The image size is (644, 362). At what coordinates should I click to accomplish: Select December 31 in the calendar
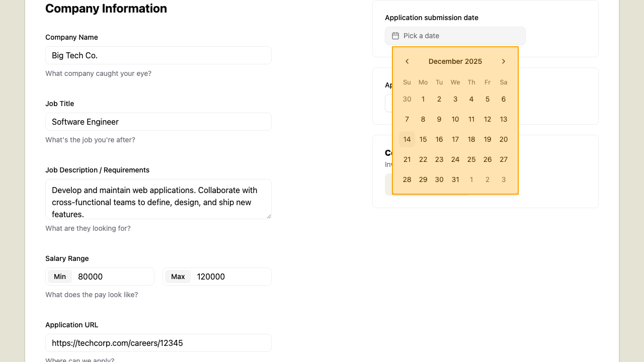click(x=455, y=179)
